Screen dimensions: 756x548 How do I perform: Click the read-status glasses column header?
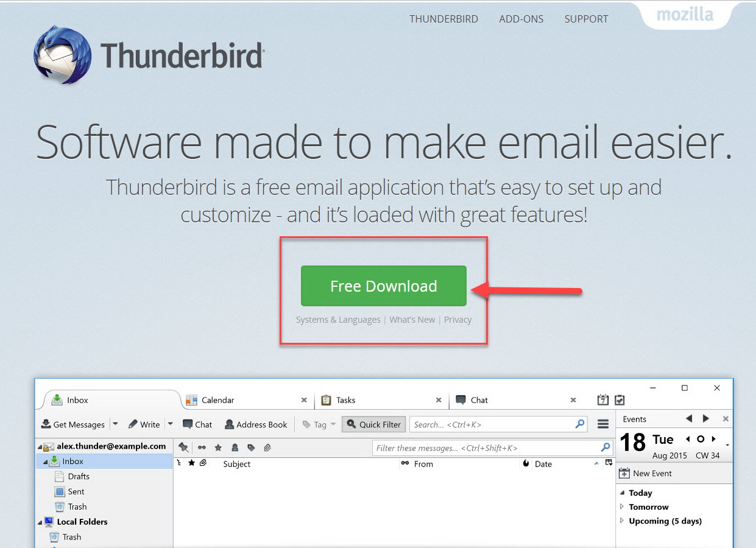point(405,463)
